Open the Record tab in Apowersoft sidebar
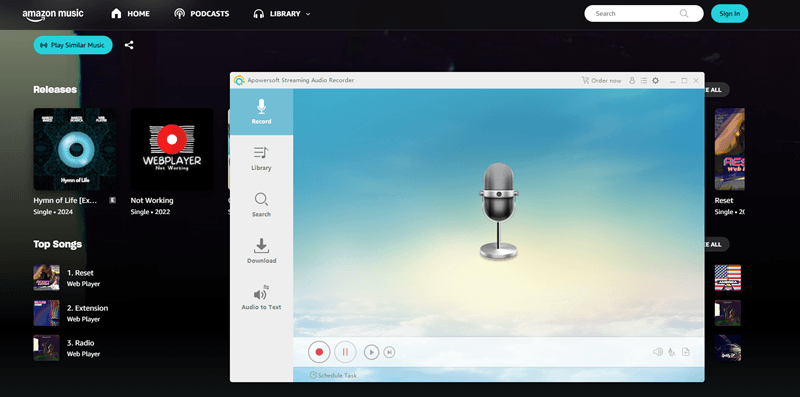This screenshot has height=397, width=800. point(261,112)
